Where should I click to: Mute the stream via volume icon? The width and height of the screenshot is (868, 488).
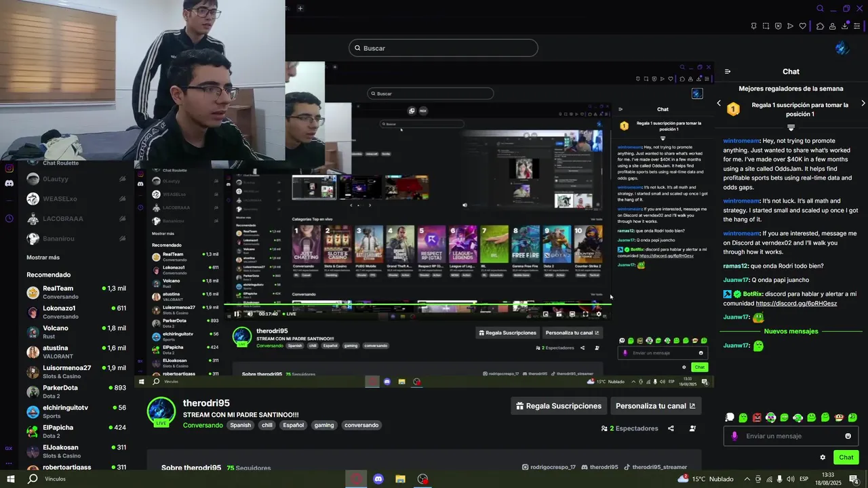click(x=250, y=314)
